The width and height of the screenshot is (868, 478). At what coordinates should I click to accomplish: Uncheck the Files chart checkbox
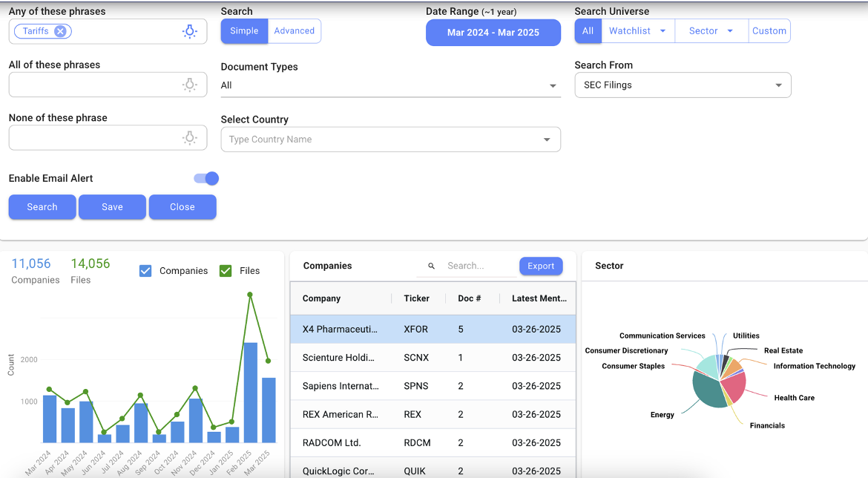[x=226, y=271]
